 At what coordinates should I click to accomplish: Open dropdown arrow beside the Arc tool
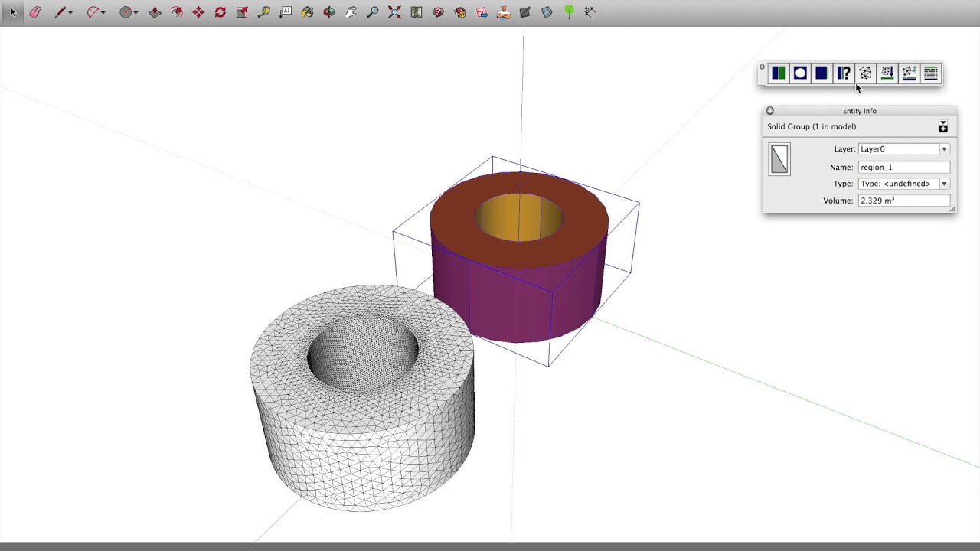(x=103, y=12)
